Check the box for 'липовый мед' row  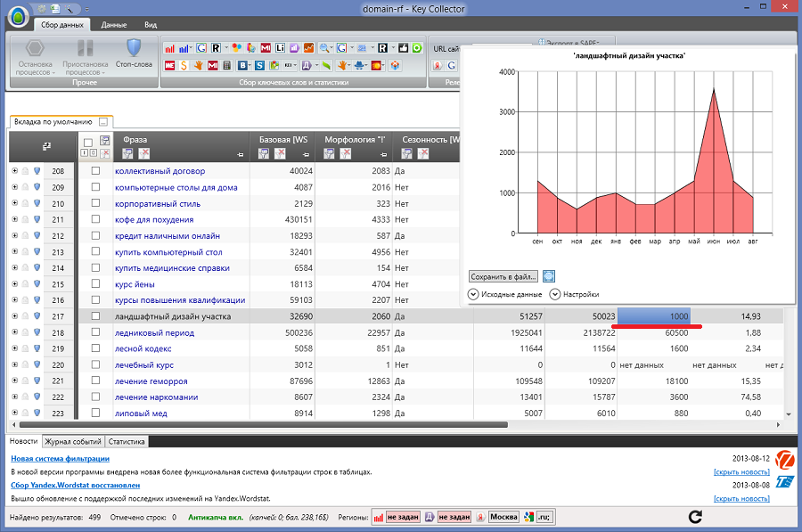[95, 413]
